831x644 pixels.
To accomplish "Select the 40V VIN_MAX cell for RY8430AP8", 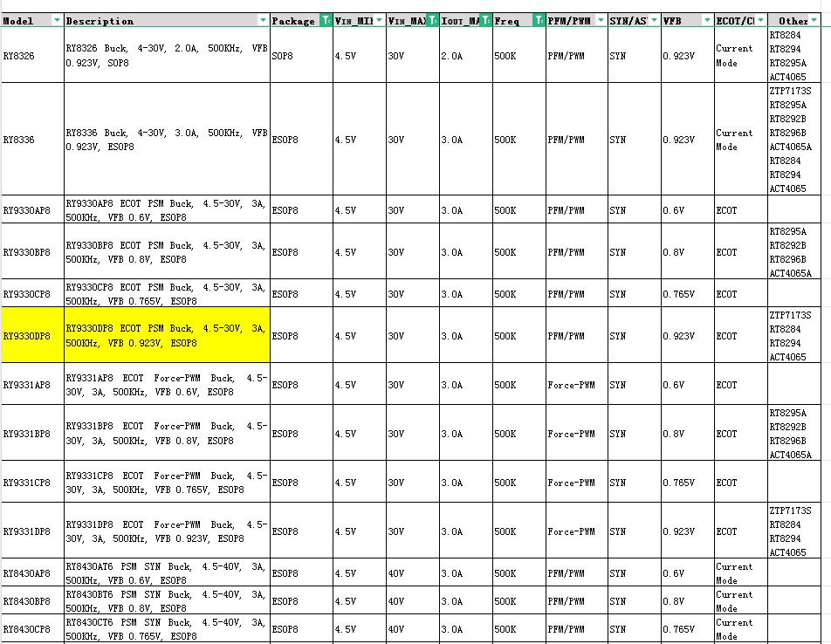I will [x=413, y=573].
